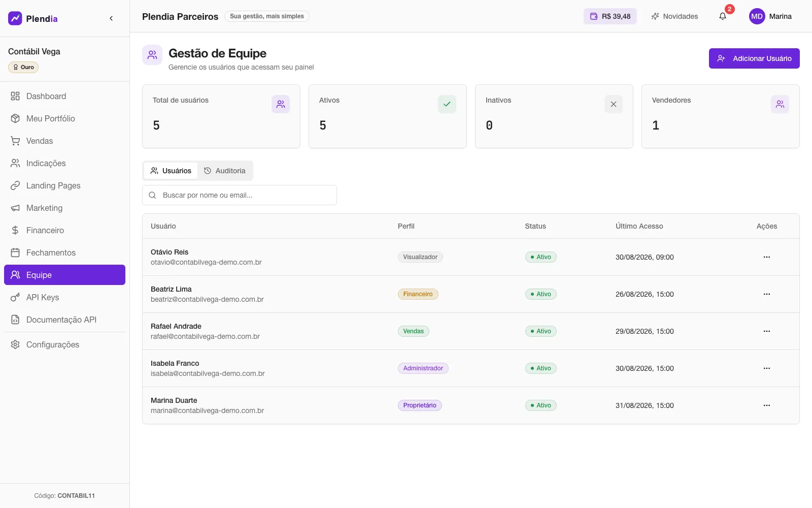Focus the search by name or email field
Viewport: 812px width, 508px height.
click(240, 195)
